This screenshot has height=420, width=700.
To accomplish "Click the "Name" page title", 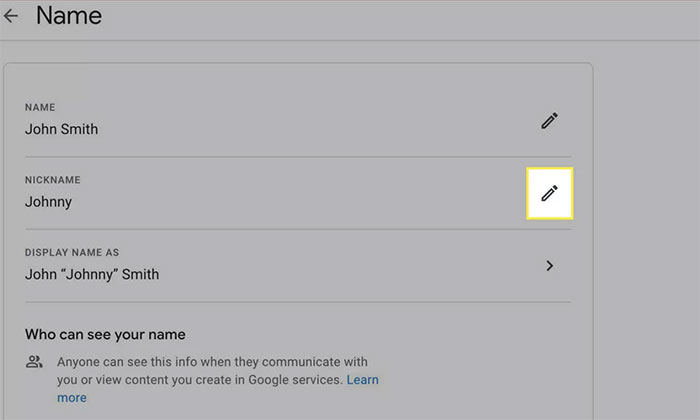I will coord(68,16).
